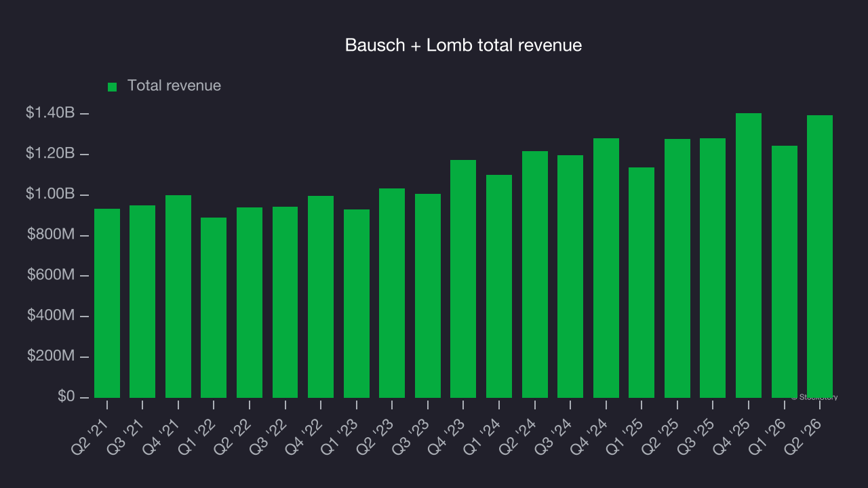Pick the revenue bar for Q3 '22
The image size is (868, 488).
(285, 302)
